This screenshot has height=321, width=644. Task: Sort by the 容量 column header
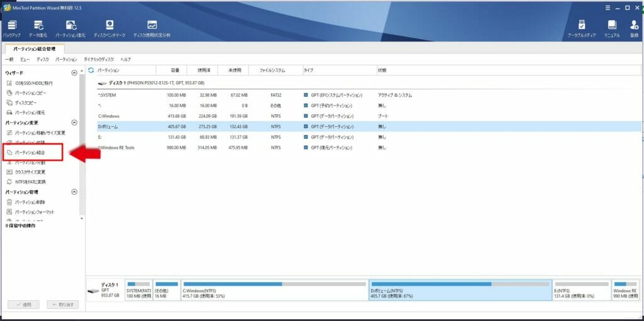172,70
